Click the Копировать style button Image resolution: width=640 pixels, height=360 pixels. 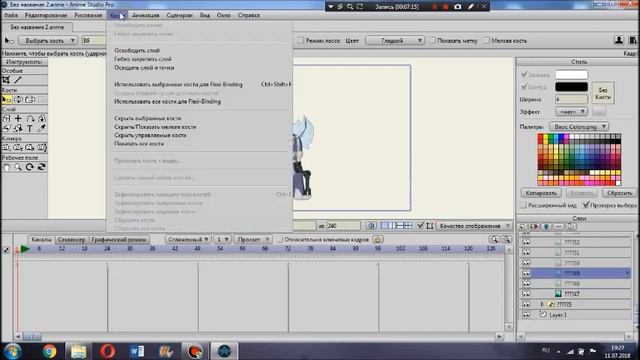click(541, 193)
